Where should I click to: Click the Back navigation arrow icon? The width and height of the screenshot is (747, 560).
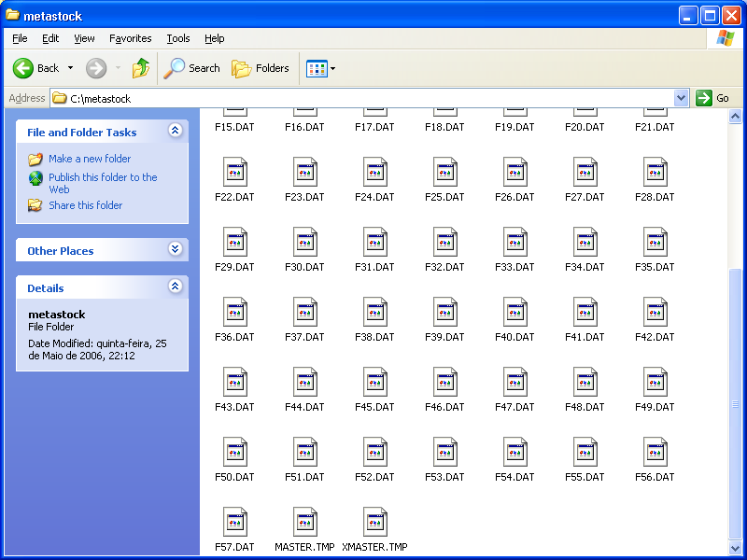click(23, 68)
